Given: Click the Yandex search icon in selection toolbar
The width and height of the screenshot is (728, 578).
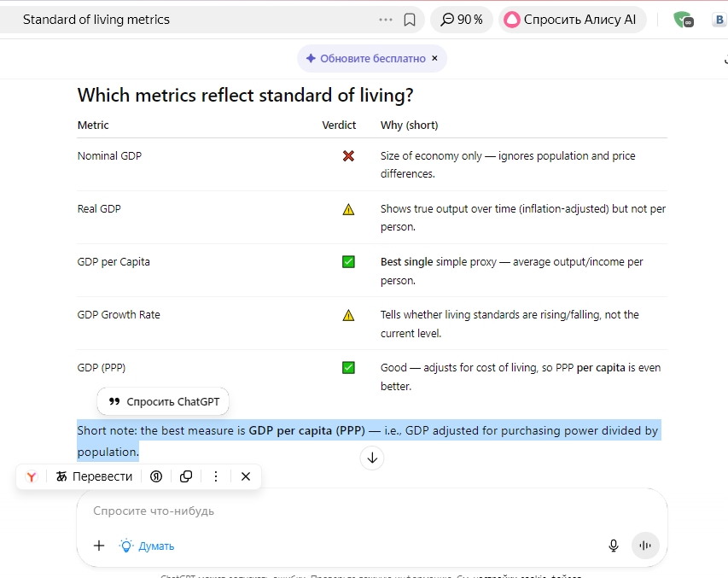Looking at the screenshot, I should [x=156, y=476].
